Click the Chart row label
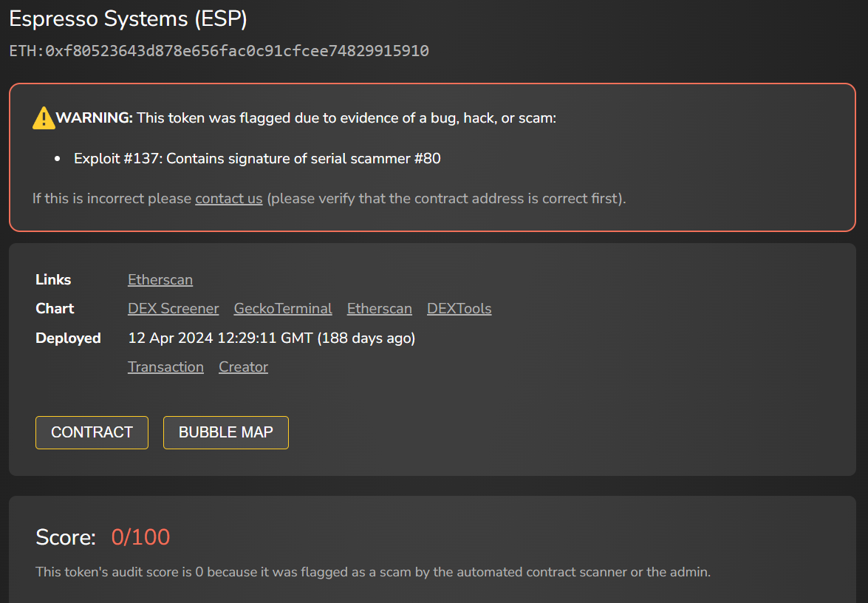Viewport: 868px width, 603px height. [55, 308]
